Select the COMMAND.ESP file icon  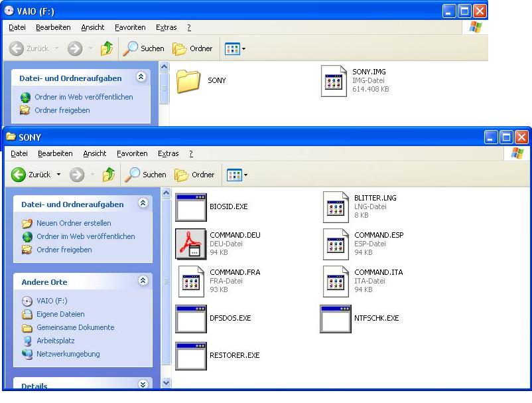click(336, 244)
